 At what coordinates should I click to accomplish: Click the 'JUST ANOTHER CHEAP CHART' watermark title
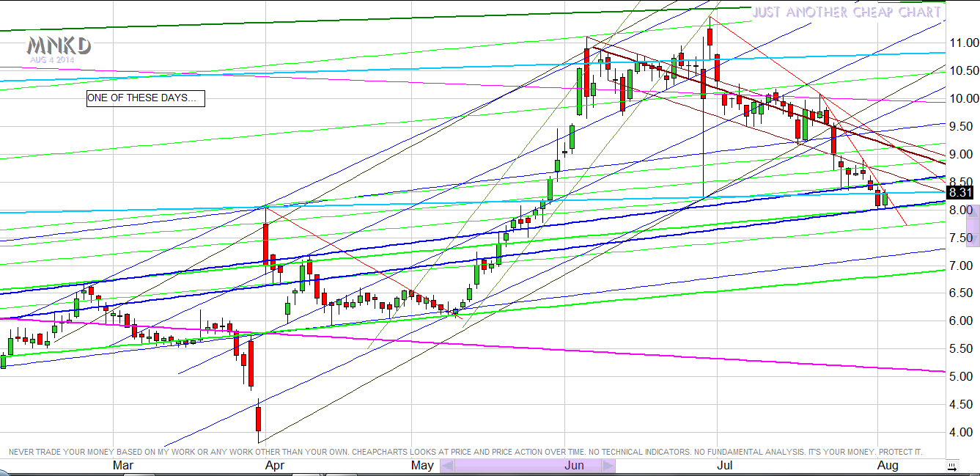(847, 12)
